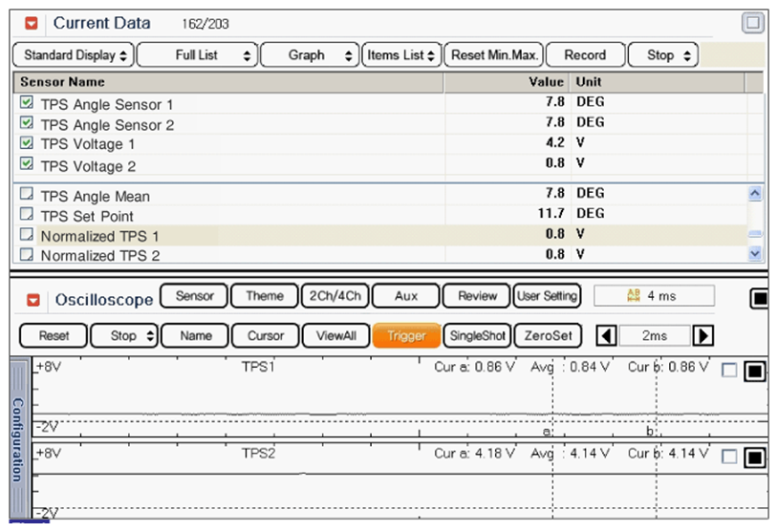Collapse the Current Data panel red arrow icon

[x=32, y=23]
